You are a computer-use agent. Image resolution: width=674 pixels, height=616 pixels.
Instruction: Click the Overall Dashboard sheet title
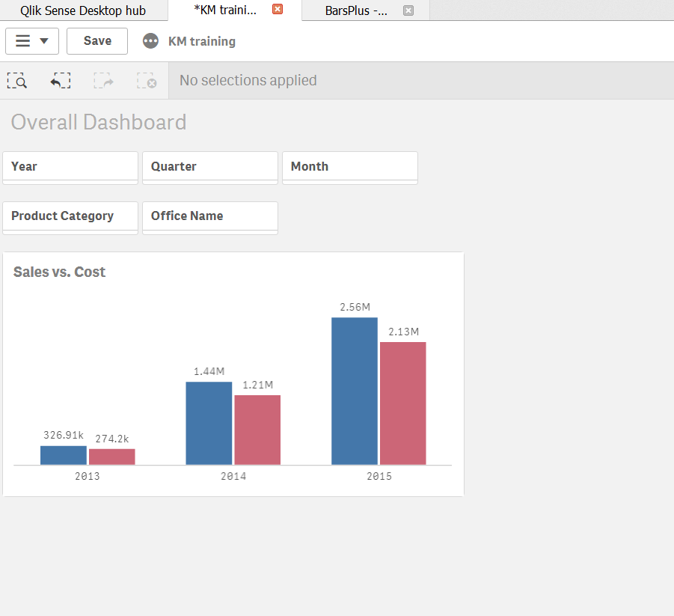pos(99,122)
